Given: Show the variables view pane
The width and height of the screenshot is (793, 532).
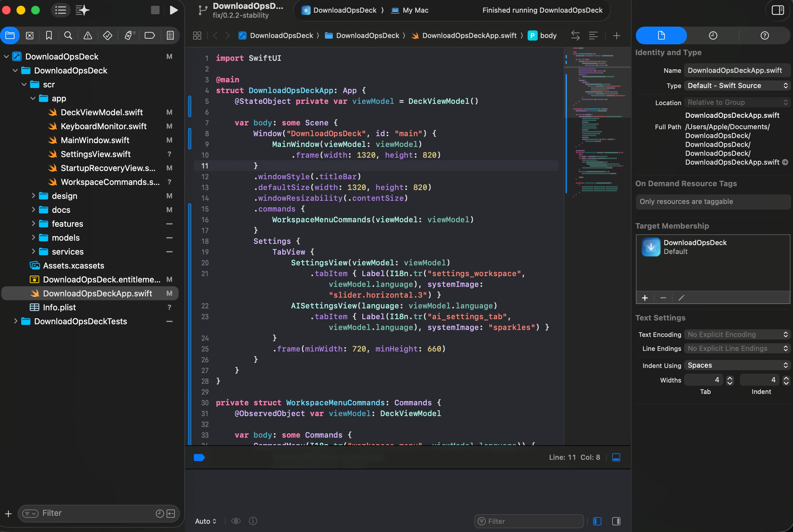Looking at the screenshot, I should tap(597, 521).
